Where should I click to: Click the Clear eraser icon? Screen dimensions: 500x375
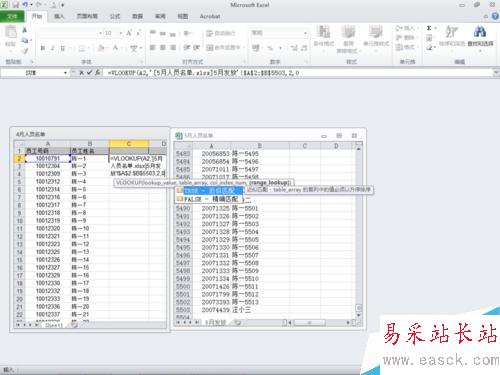[429, 47]
